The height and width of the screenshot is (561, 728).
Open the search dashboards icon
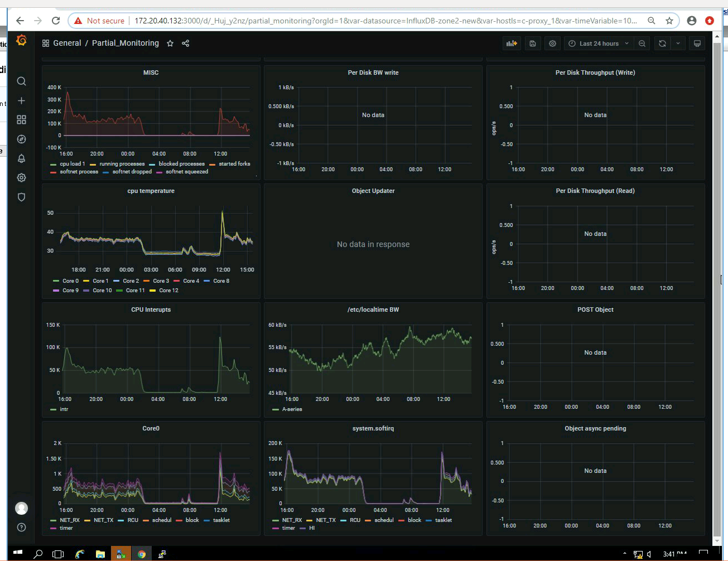pos(21,81)
